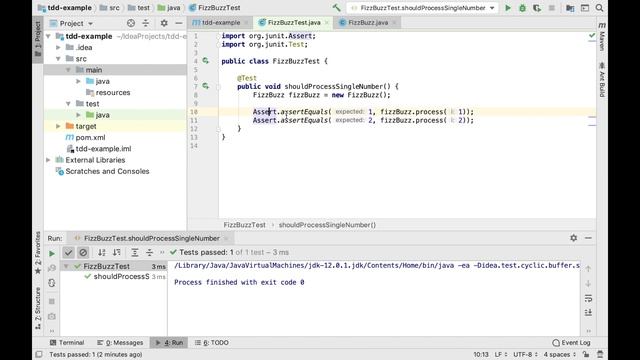
Task: Click the LF line separator selector
Action: point(500,354)
